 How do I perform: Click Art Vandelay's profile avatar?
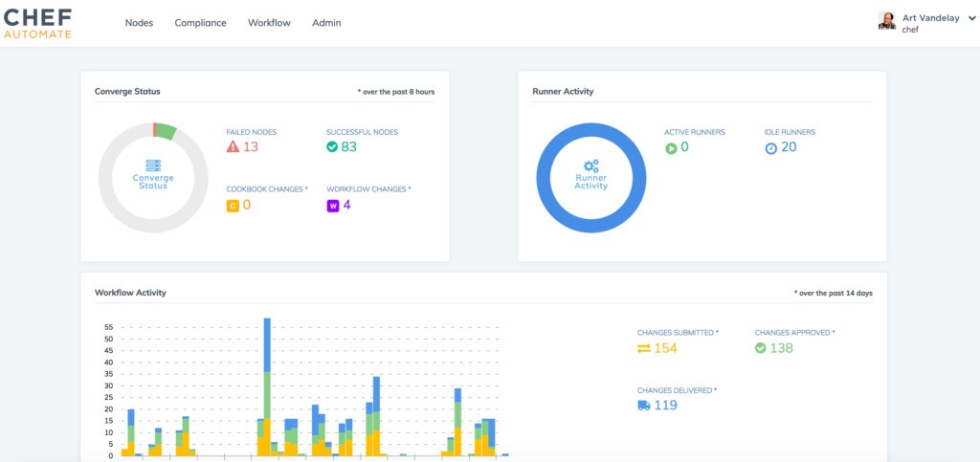887,21
